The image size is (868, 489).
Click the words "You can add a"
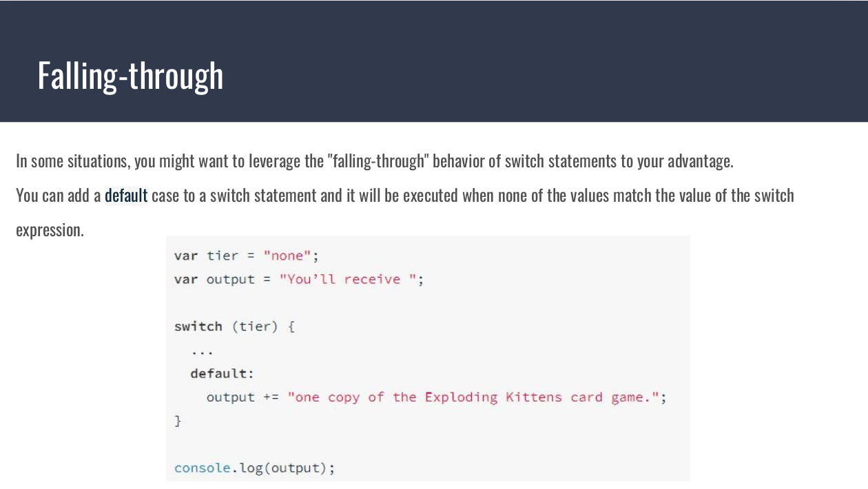point(58,196)
